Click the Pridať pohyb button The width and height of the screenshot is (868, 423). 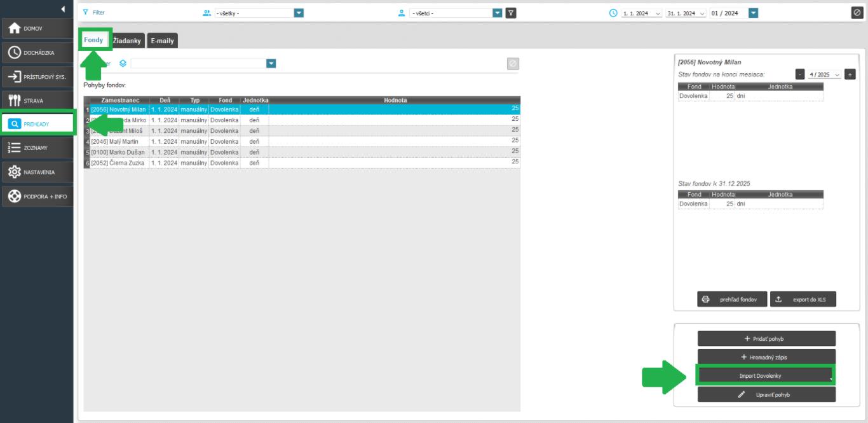point(766,338)
